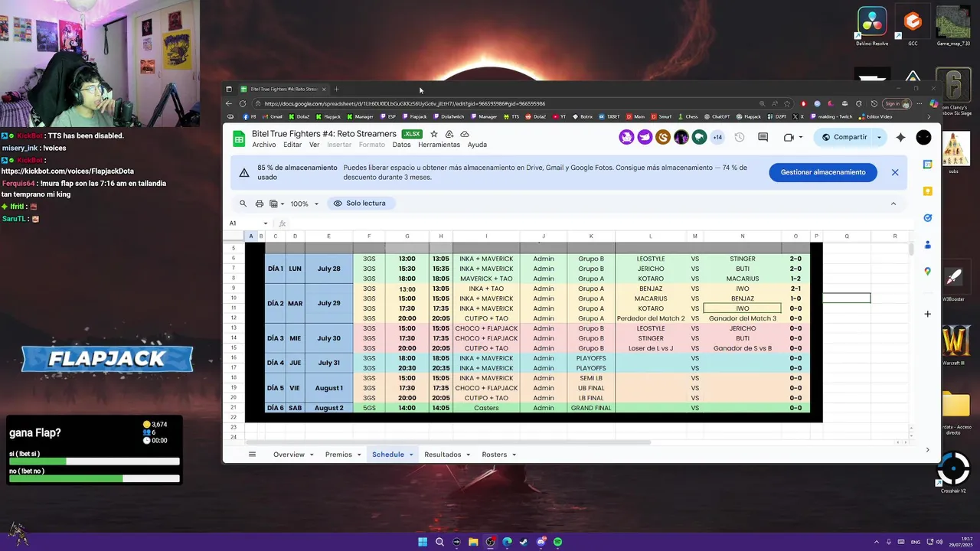Open the Chess bookmark
The width and height of the screenshot is (980, 551).
point(688,117)
